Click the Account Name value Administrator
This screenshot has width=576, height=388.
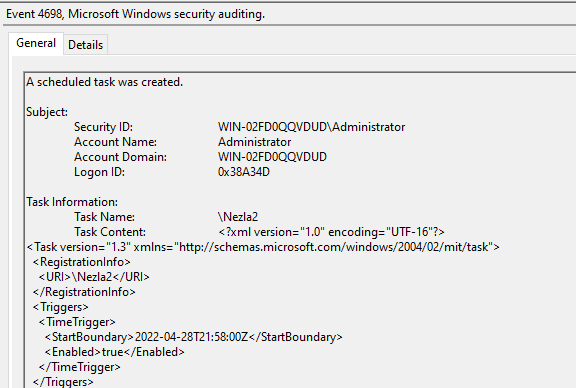pyautogui.click(x=255, y=142)
